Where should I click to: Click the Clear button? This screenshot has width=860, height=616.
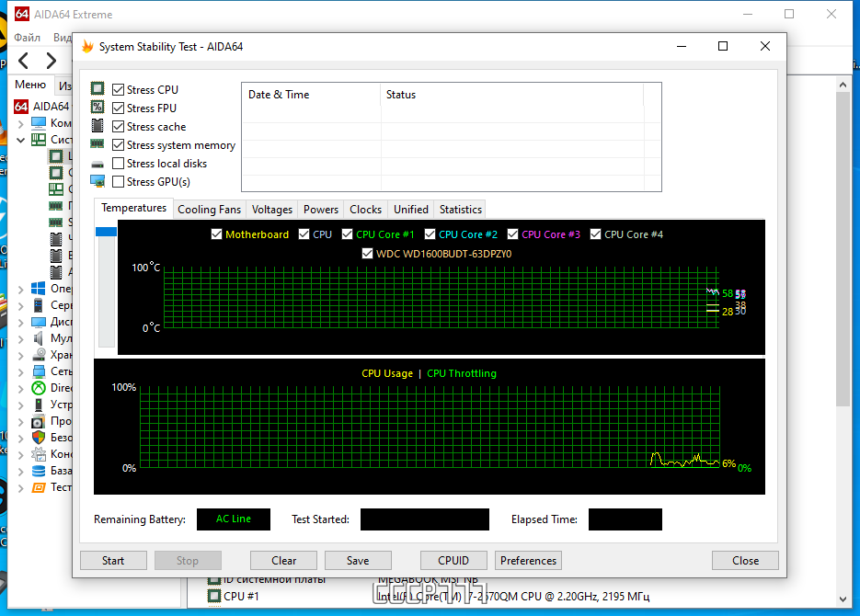(x=283, y=561)
